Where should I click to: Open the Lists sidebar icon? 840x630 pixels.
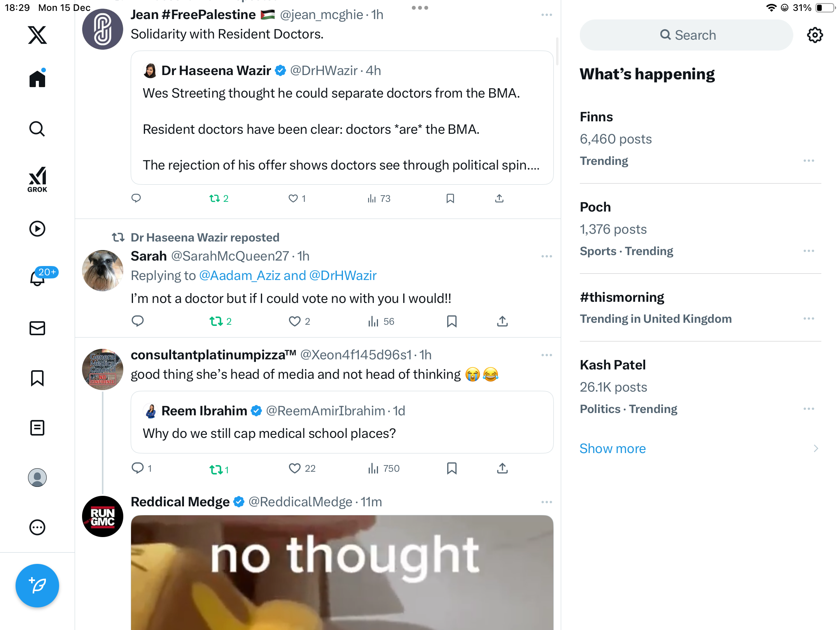pos(37,428)
